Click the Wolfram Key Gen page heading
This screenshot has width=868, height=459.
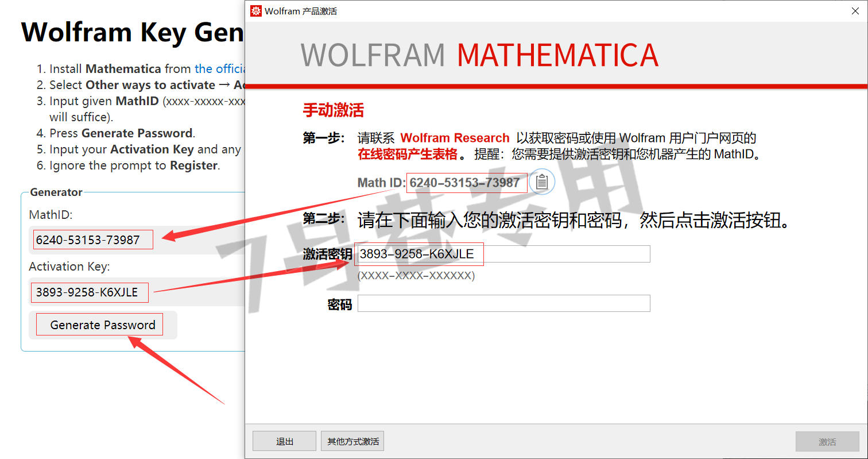[133, 32]
